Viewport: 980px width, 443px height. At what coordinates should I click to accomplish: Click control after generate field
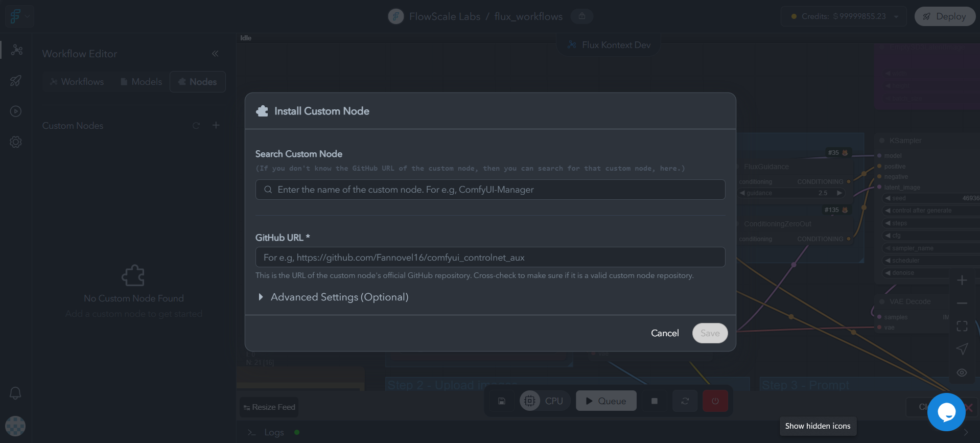(932, 211)
